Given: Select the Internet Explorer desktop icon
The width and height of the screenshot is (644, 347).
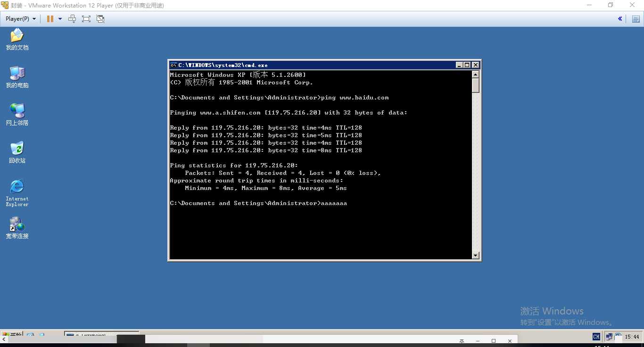Looking at the screenshot, I should (17, 193).
